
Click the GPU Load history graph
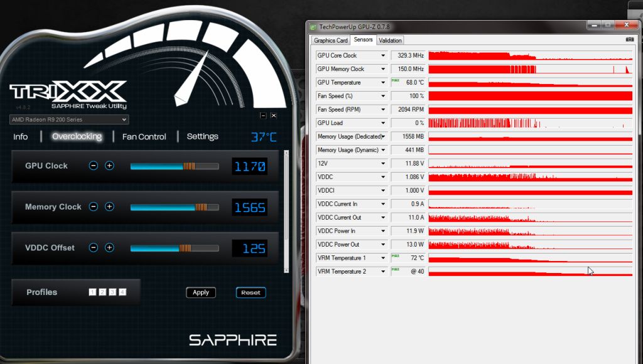click(x=531, y=123)
